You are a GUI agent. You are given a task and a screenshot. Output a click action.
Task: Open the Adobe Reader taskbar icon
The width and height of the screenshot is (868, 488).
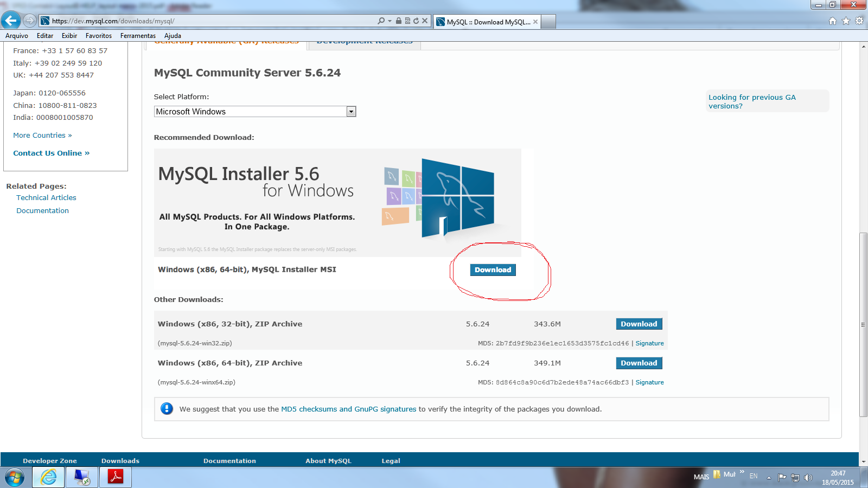pos(116,477)
